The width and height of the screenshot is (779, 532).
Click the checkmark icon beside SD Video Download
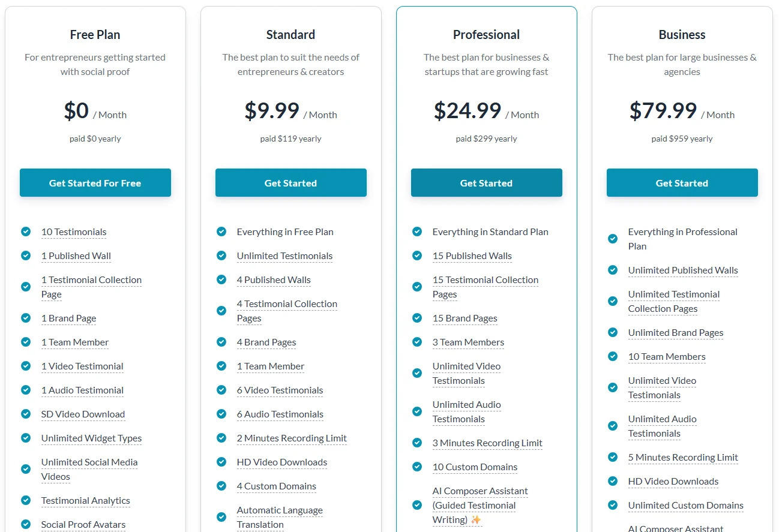(x=25, y=413)
